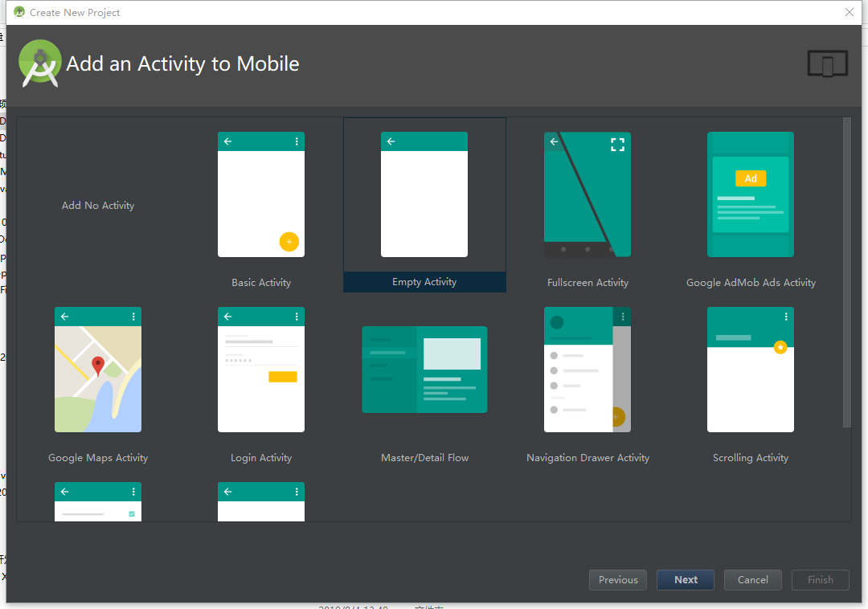Click the Android Studio mascot logo
Screen dimensions: 868x609
[39, 63]
